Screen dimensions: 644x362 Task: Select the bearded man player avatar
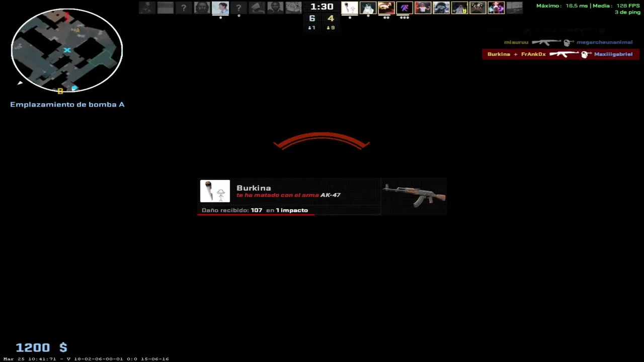[x=202, y=8]
